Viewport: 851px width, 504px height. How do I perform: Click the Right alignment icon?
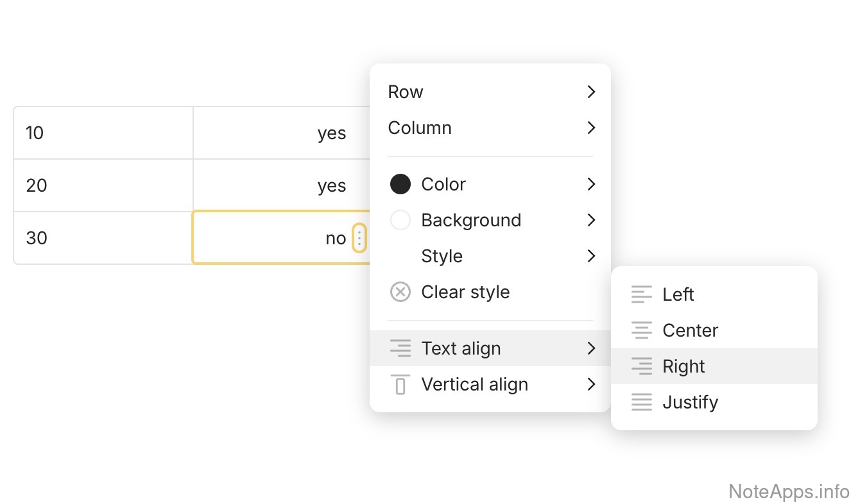[x=641, y=367]
